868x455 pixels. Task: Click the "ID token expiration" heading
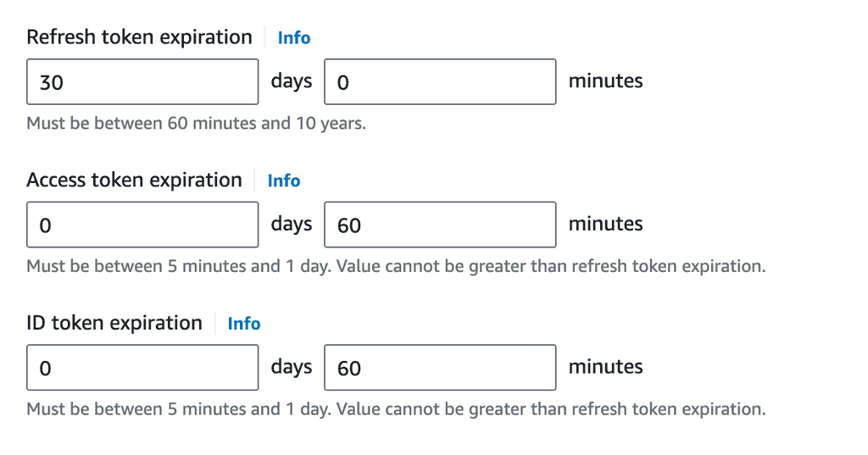(x=114, y=323)
